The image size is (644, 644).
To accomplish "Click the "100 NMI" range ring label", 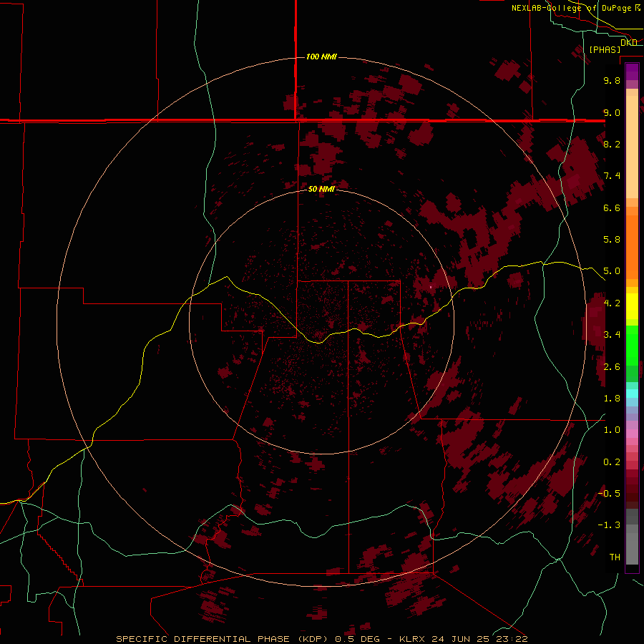I will 321,57.
